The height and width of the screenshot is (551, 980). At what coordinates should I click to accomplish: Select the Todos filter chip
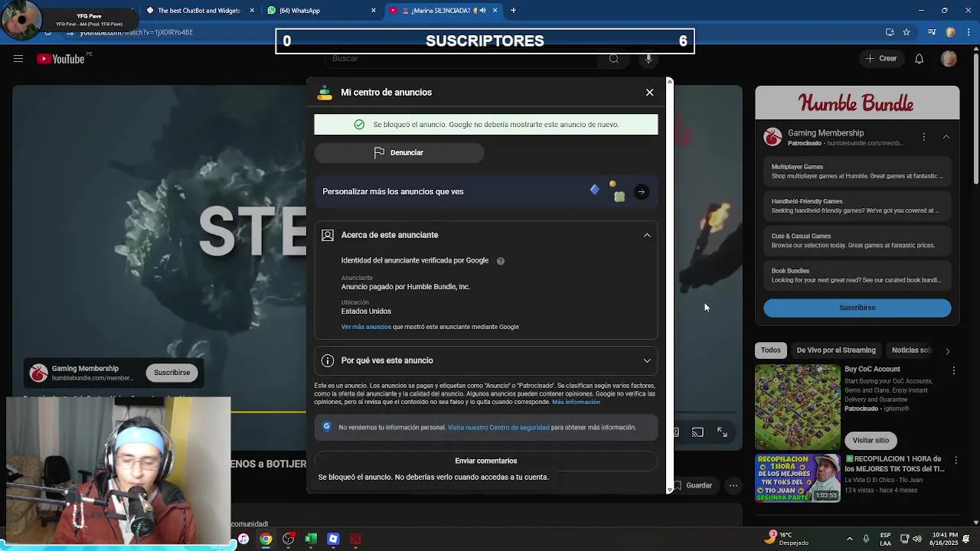(x=771, y=350)
